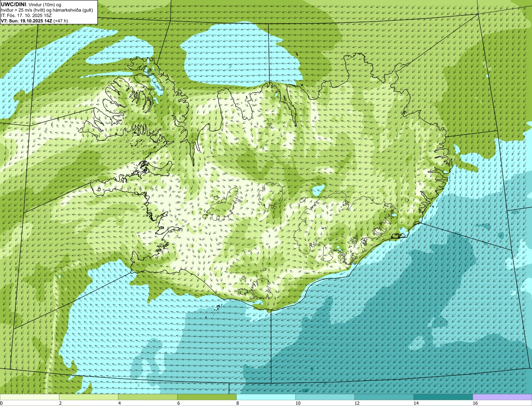Click the legend tick label '6'
Image resolution: width=532 pixels, height=406 pixels.
pos(179,403)
